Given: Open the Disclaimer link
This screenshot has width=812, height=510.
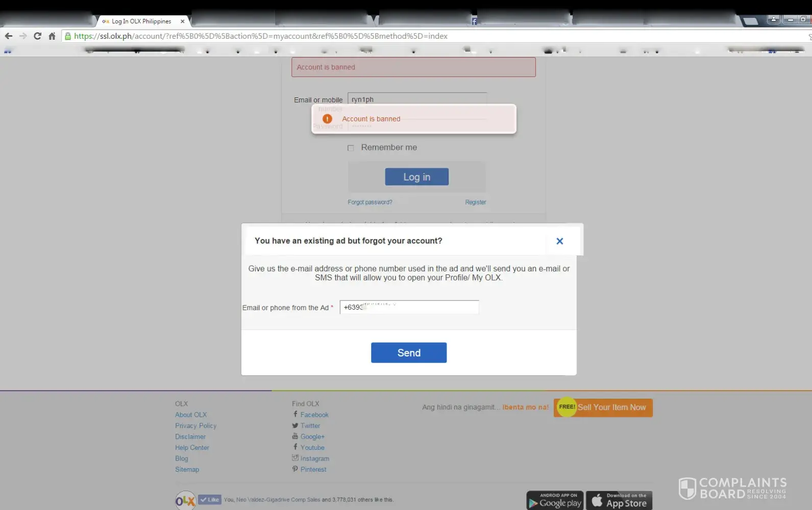Looking at the screenshot, I should pyautogui.click(x=190, y=437).
